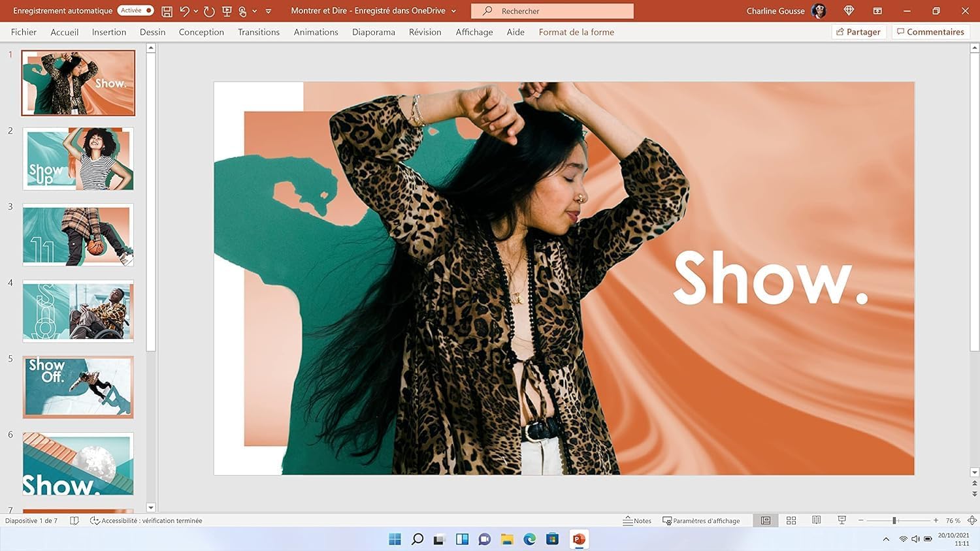
Task: Launch Slideshow view icon in status bar
Action: 841,520
